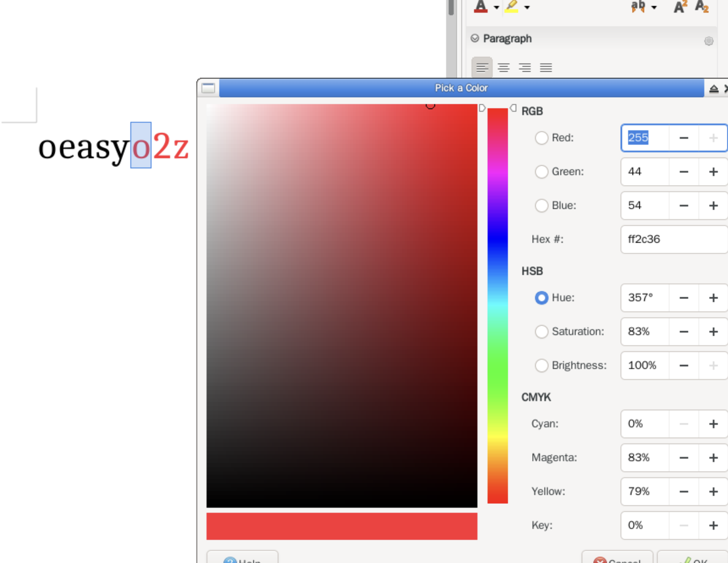Select the Blue radio button

(541, 205)
